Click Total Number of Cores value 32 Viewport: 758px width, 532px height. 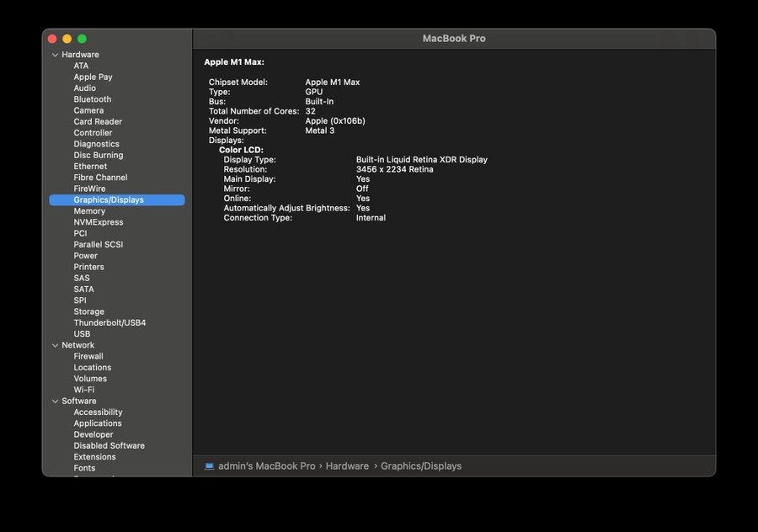click(310, 111)
